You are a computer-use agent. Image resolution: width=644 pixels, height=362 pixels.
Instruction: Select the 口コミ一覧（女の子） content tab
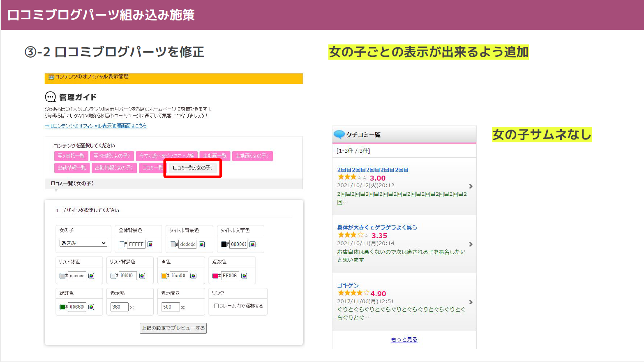(192, 167)
